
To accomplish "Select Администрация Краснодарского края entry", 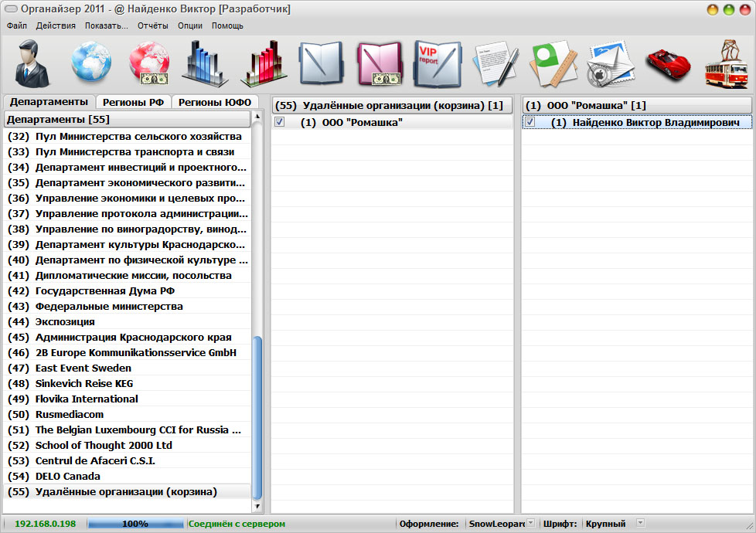I will (133, 338).
